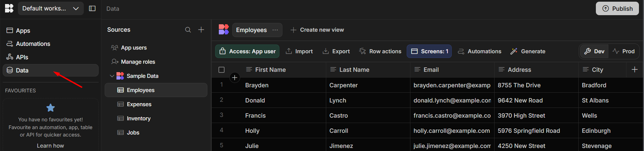Click the Email column header

pyautogui.click(x=452, y=70)
